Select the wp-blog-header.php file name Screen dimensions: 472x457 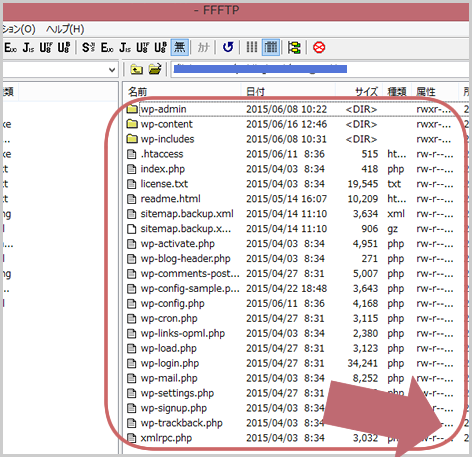185,259
